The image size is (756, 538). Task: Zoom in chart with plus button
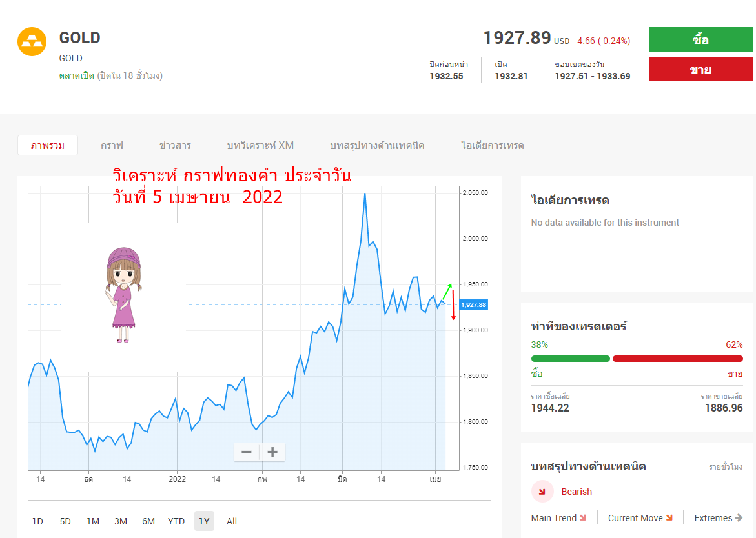point(272,452)
